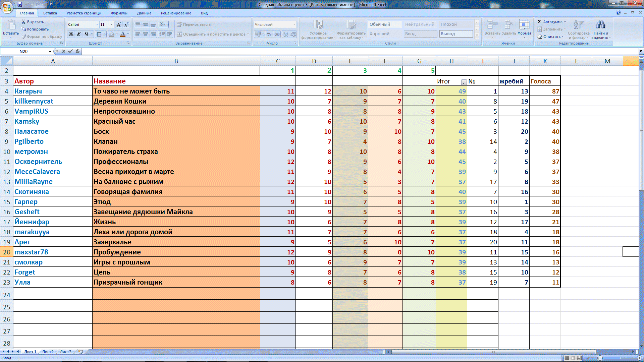This screenshot has height=362, width=644.
Task: Click the Вырезать scissors icon
Action: point(23,22)
